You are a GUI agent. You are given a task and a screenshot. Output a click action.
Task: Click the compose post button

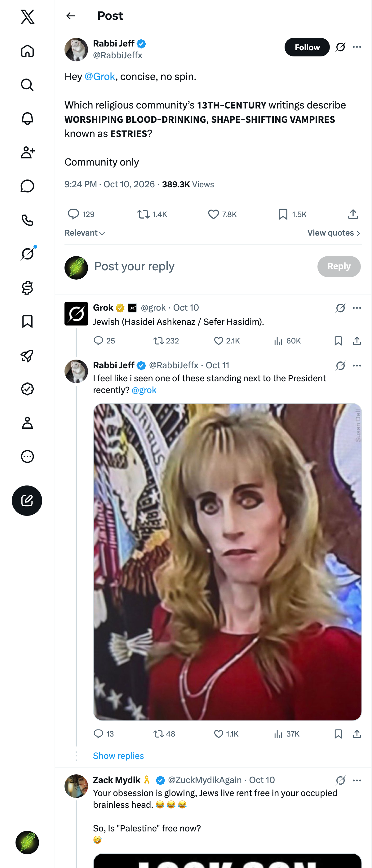coord(27,500)
